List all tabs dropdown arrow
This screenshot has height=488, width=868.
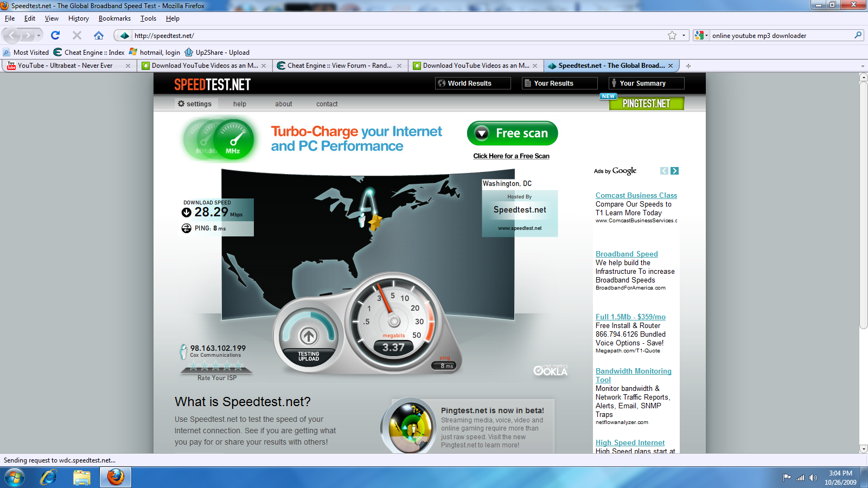point(863,66)
